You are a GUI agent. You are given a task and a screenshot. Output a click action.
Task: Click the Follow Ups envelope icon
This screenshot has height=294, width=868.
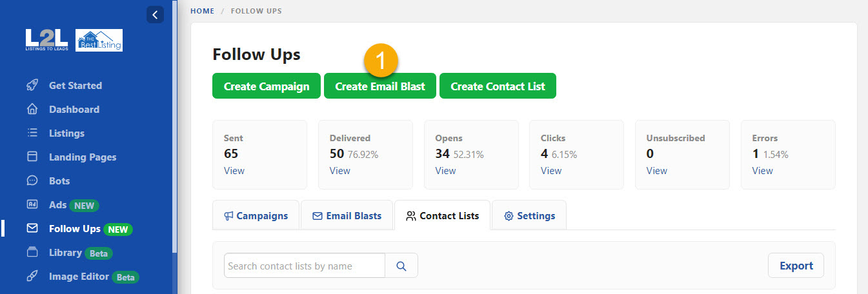[x=32, y=228]
